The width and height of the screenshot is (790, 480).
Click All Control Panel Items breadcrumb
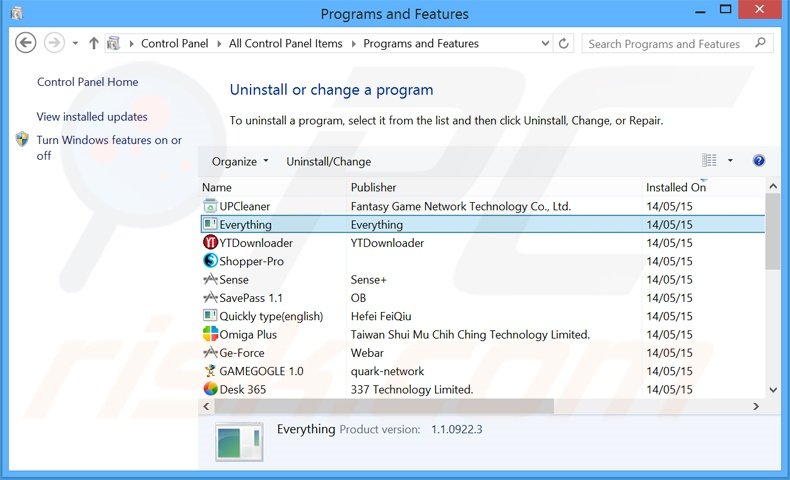pos(286,43)
